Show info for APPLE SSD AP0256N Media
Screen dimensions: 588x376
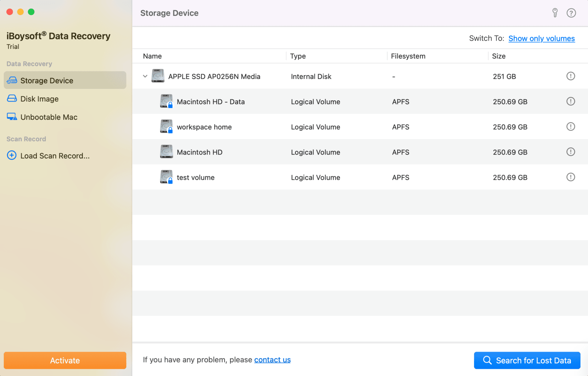click(x=571, y=76)
